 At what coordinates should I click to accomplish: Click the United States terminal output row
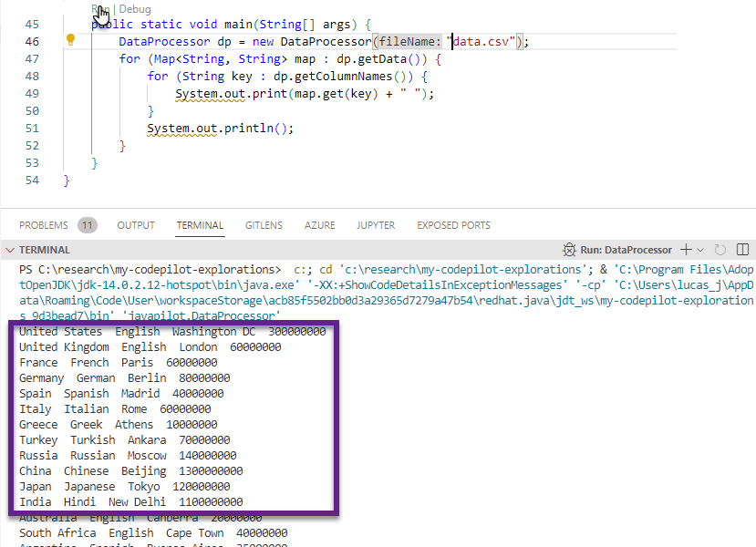[x=172, y=332]
